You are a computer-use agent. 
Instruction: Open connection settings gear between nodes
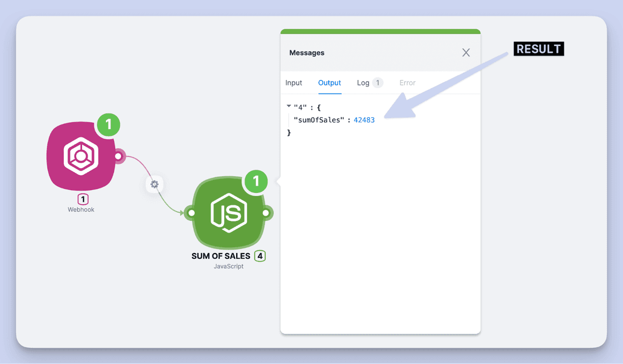154,184
